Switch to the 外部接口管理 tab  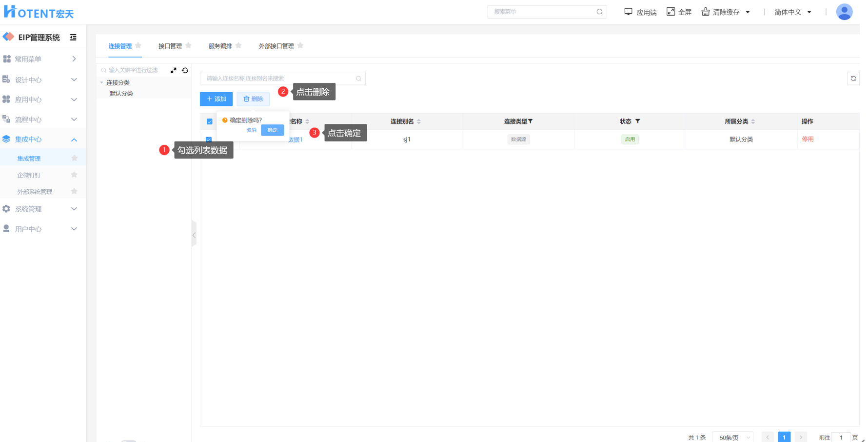tap(276, 46)
